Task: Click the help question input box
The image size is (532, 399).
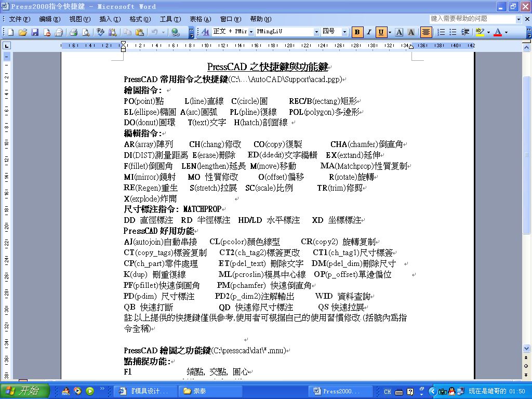Action: (x=472, y=19)
